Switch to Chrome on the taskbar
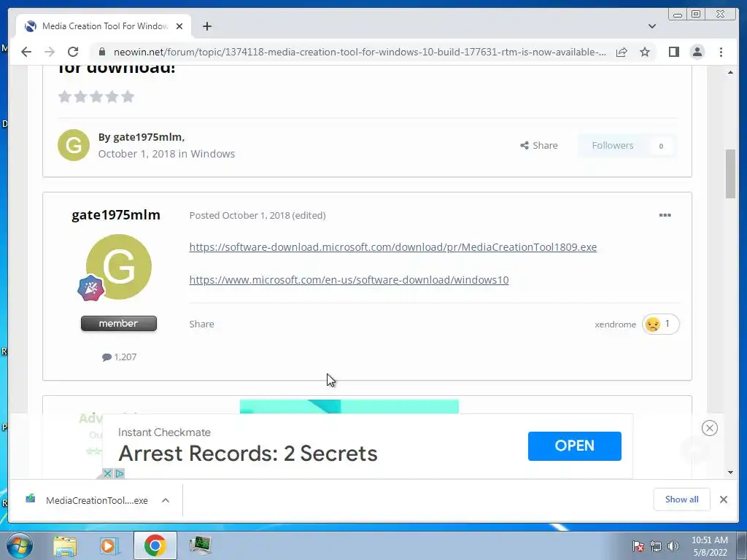Image resolution: width=747 pixels, height=560 pixels. tap(155, 545)
